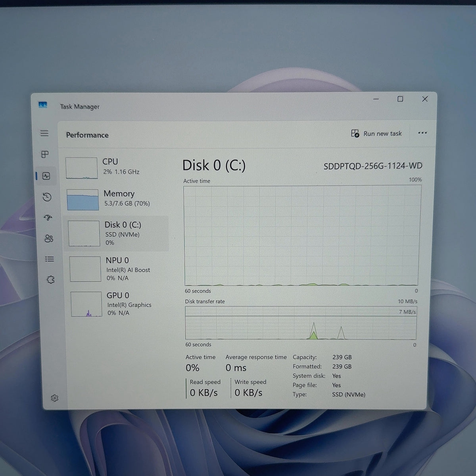Select the Performance page icon
The height and width of the screenshot is (476, 476).
pos(46,176)
